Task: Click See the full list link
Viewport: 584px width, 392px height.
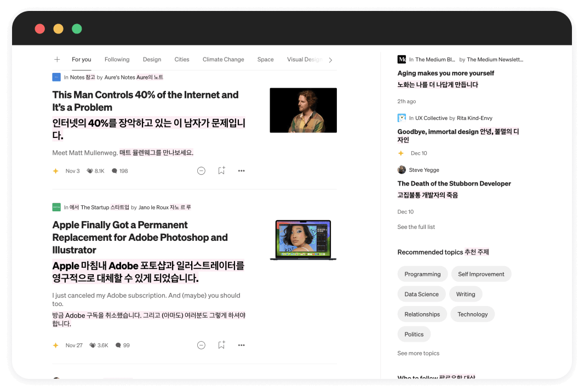Action: pyautogui.click(x=416, y=227)
